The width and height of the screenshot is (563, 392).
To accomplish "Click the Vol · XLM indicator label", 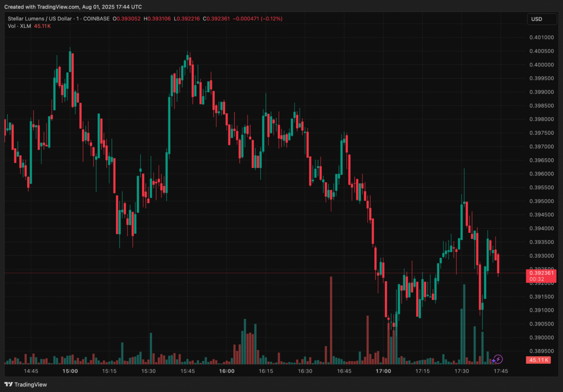I will (x=19, y=26).
